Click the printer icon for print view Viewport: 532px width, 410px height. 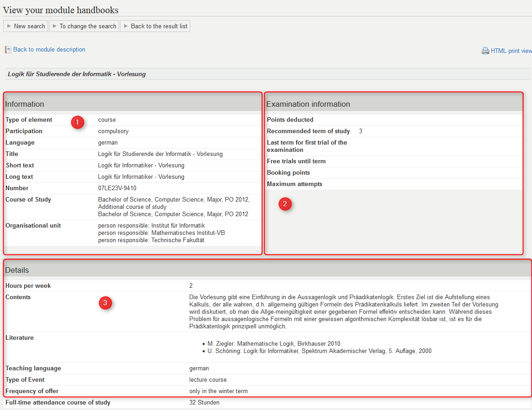tap(485, 51)
